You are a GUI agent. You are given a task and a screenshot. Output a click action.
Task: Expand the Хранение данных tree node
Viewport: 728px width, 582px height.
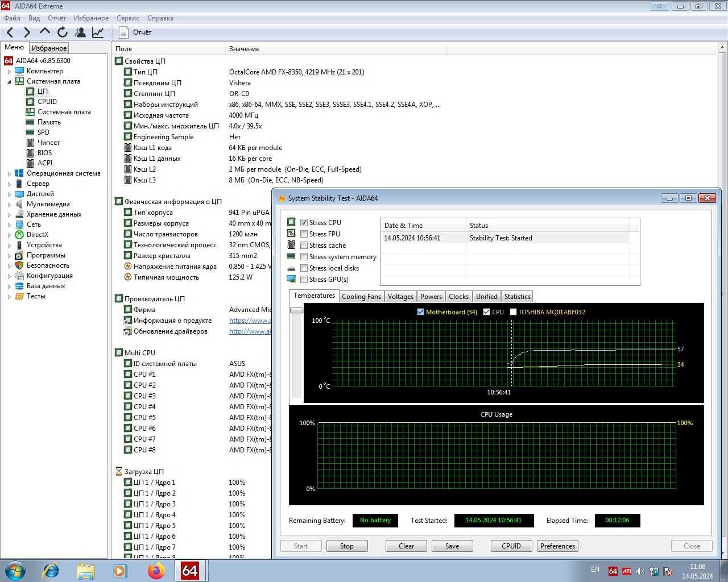[x=9, y=215]
